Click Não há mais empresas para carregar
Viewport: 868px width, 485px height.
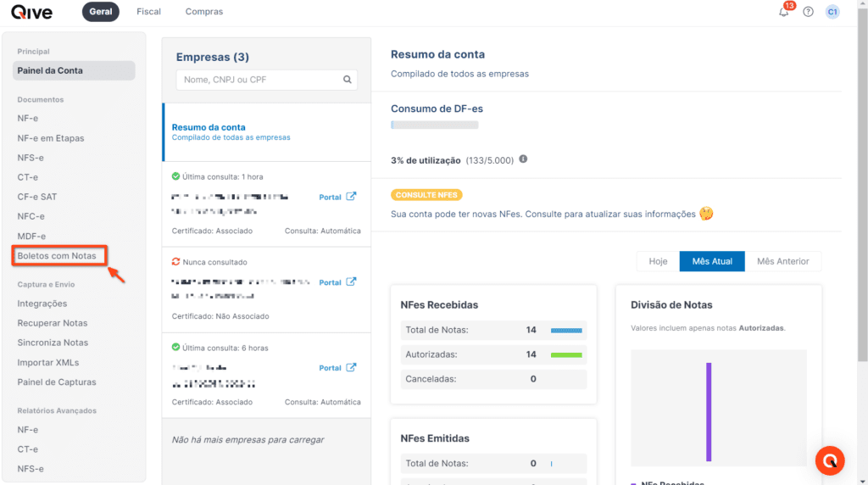pyautogui.click(x=248, y=439)
